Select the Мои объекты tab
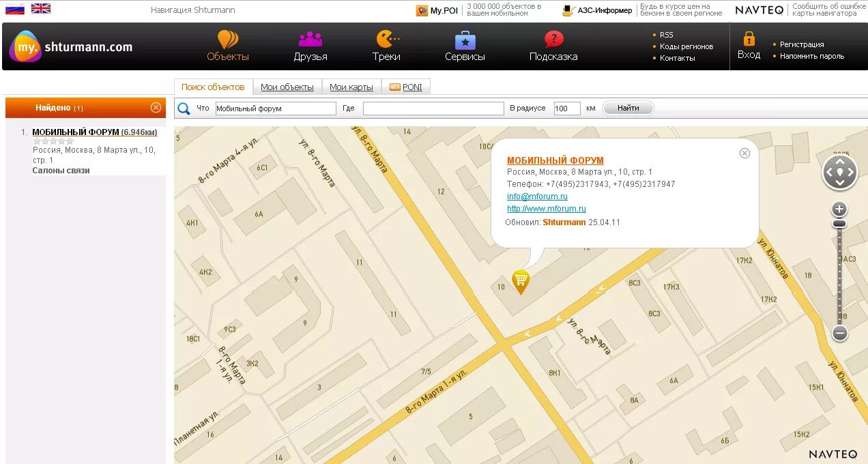868x464 pixels. click(x=287, y=87)
